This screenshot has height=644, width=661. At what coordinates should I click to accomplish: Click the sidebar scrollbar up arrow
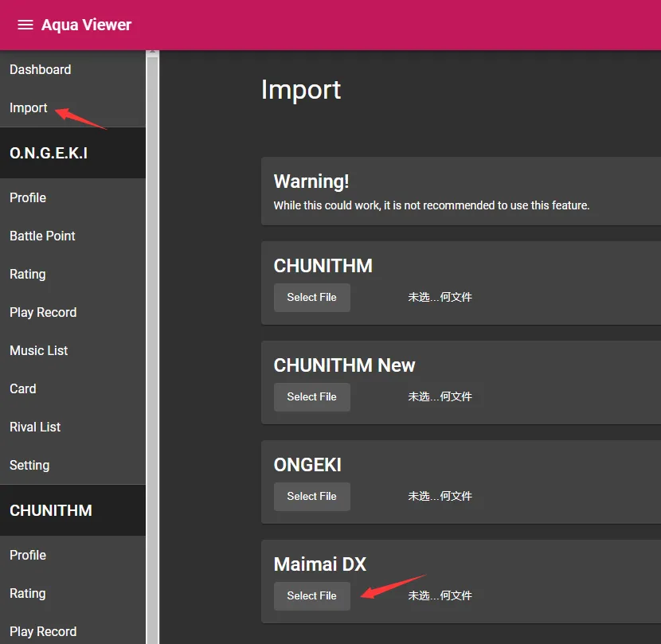pyautogui.click(x=153, y=53)
